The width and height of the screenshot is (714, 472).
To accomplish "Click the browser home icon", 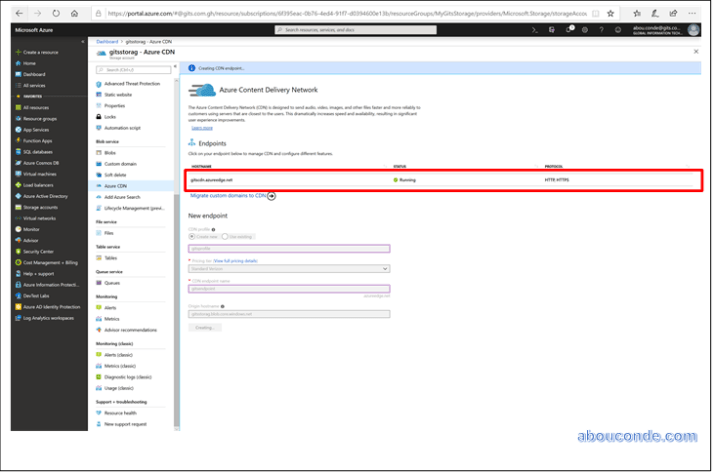I will click(73, 13).
